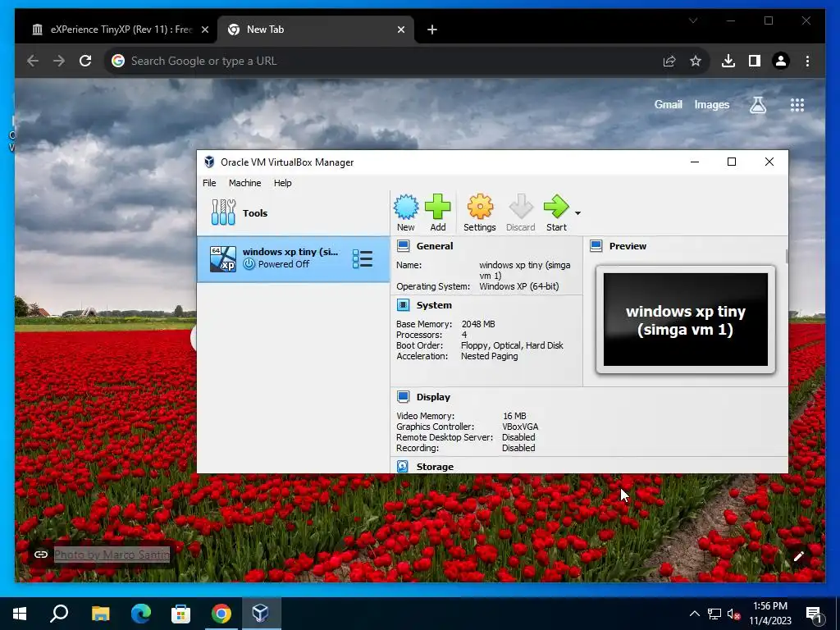The width and height of the screenshot is (840, 630).
Task: Select the Tools entry in VirtualBox sidebar
Action: (x=293, y=212)
